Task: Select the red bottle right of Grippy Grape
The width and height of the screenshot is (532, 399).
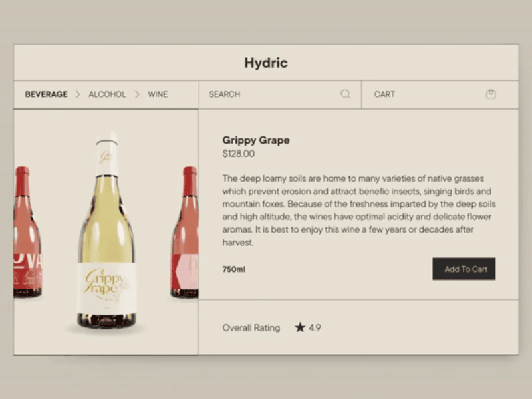Action: [186, 233]
